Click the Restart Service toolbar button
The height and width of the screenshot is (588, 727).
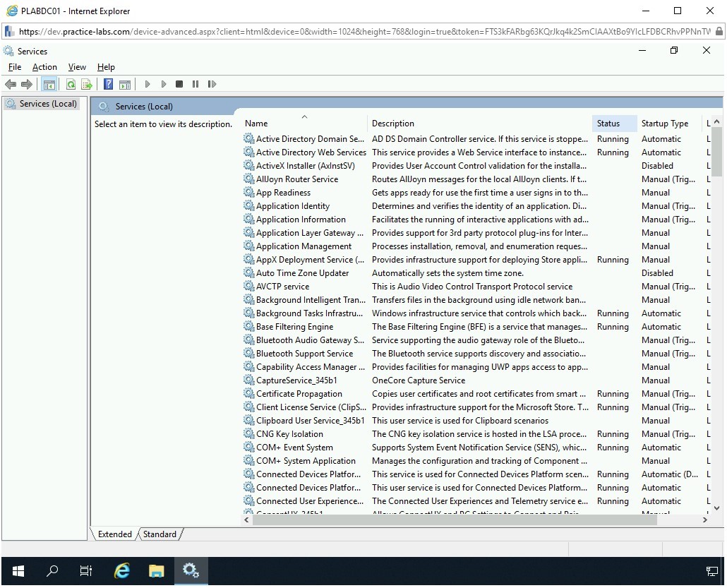click(x=212, y=84)
